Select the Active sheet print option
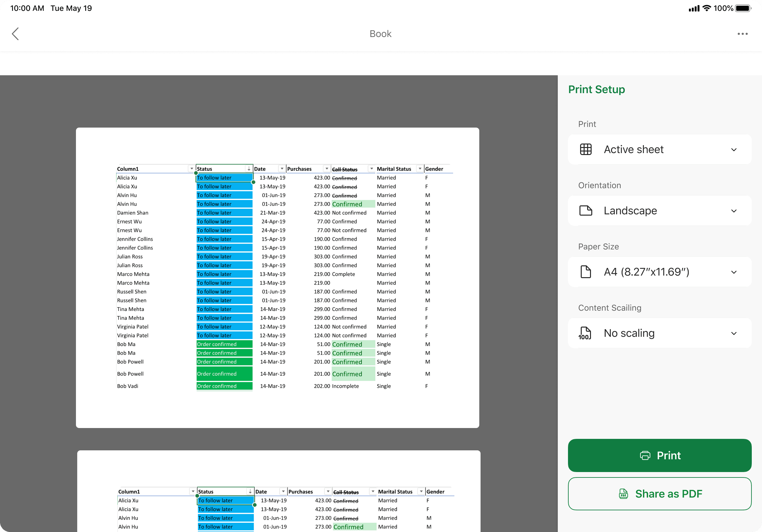Image resolution: width=762 pixels, height=532 pixels. pos(660,149)
